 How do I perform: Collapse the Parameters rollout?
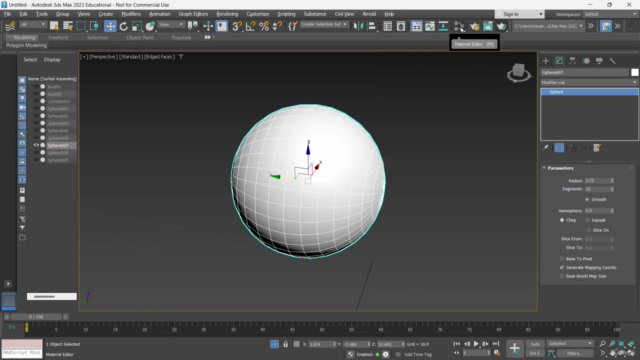click(560, 168)
